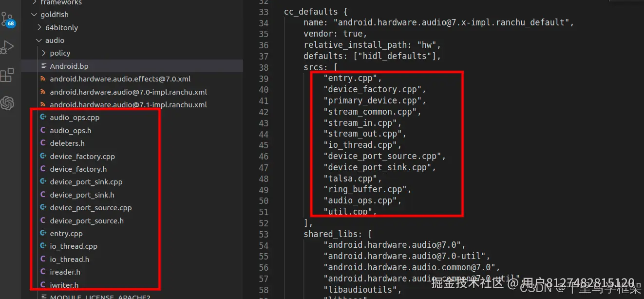Open device_port_source.h file

tap(87, 220)
